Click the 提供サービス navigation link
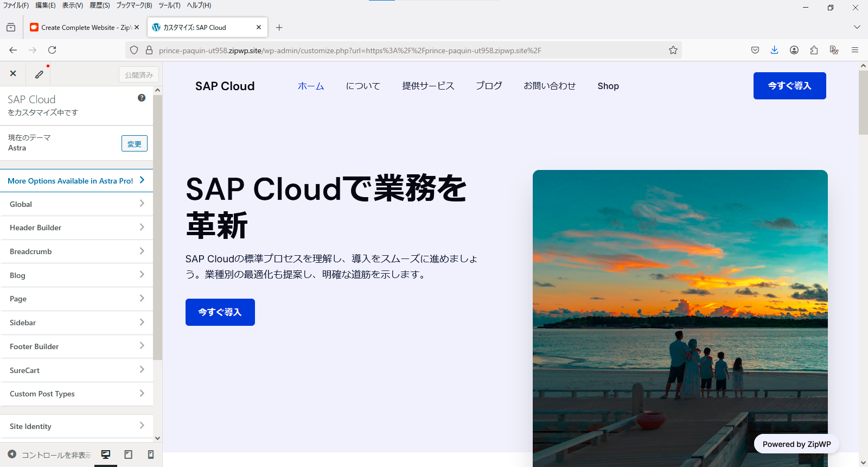Viewport: 868px width, 467px height. pyautogui.click(x=428, y=86)
